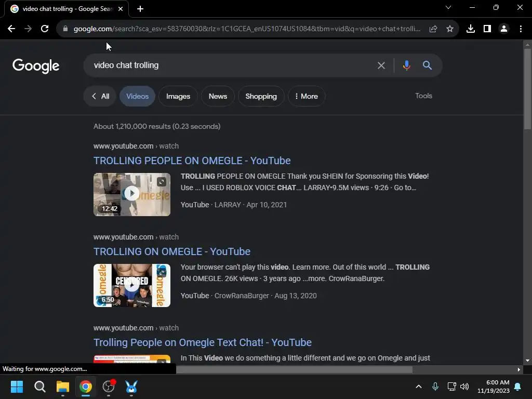This screenshot has height=399, width=532.
Task: Expand preview icon on CrowRanaBurger thumbnail
Action: tap(162, 272)
